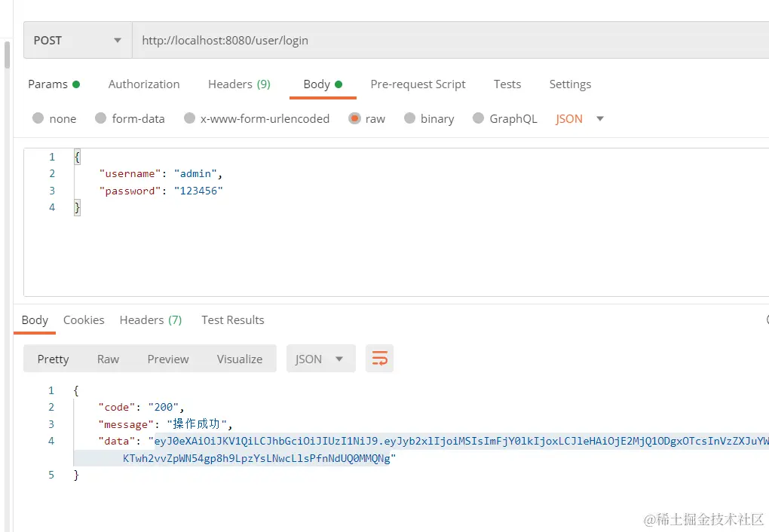Image resolution: width=769 pixels, height=532 pixels.
Task: Choose form-data body type
Action: pyautogui.click(x=130, y=118)
